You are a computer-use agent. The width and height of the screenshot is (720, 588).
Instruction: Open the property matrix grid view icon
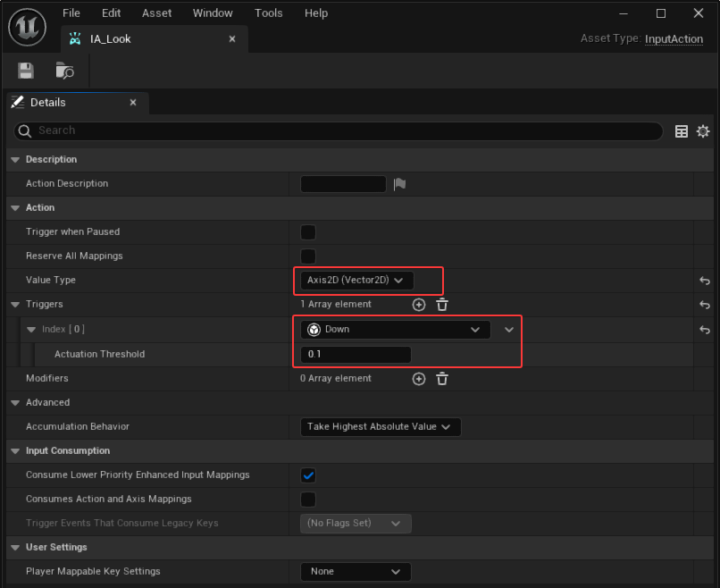click(682, 131)
